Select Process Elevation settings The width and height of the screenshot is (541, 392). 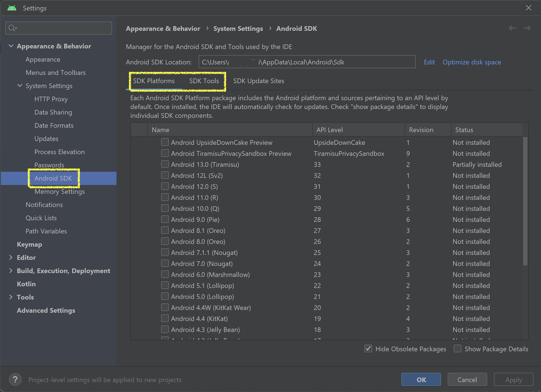tap(59, 152)
